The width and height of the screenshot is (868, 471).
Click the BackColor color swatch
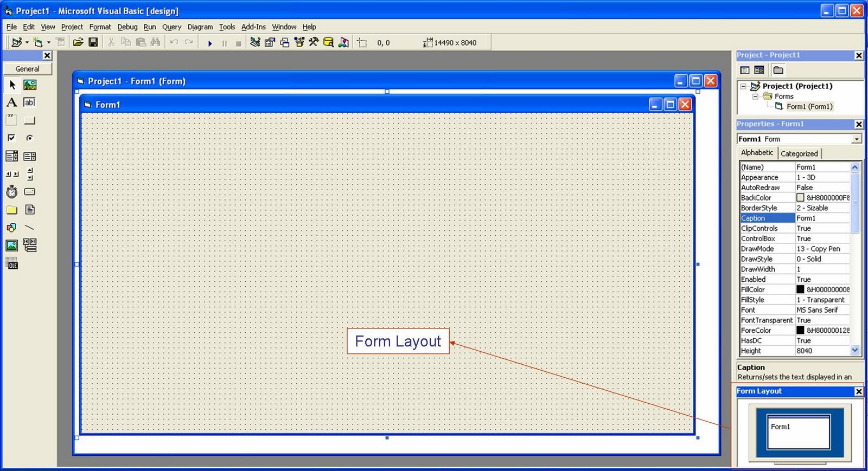coord(800,198)
